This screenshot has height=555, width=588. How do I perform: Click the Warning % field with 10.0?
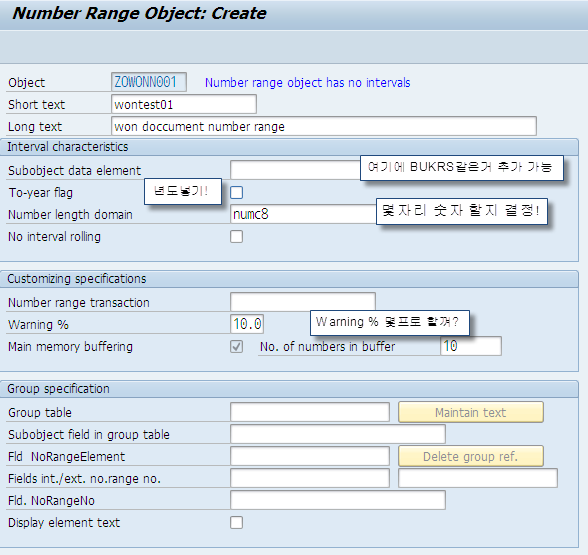point(247,324)
